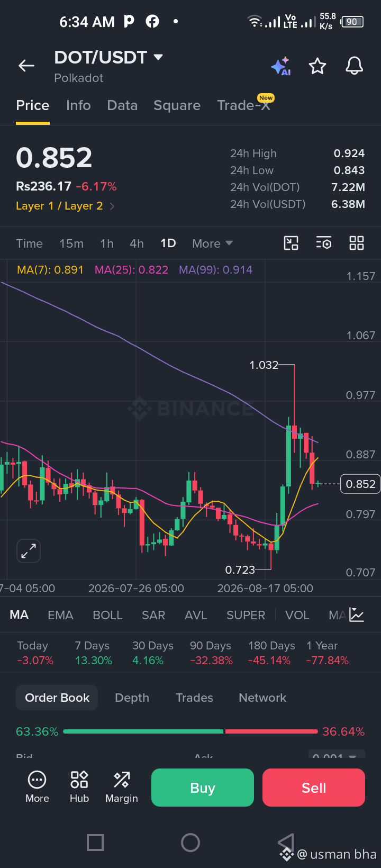The image size is (381, 868).
Task: Open the Network tab
Action: 262,698
